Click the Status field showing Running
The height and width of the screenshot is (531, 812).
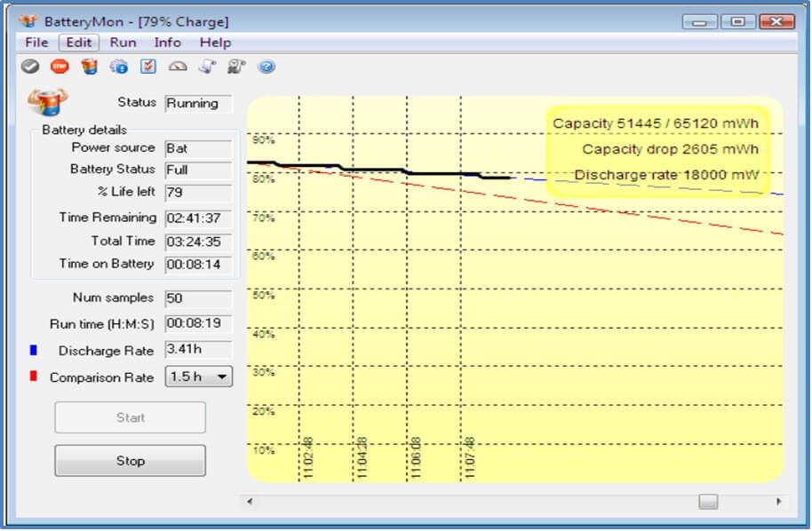(199, 104)
